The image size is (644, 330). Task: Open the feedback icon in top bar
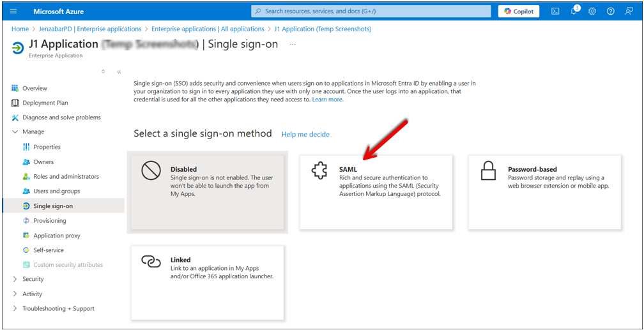pos(629,11)
